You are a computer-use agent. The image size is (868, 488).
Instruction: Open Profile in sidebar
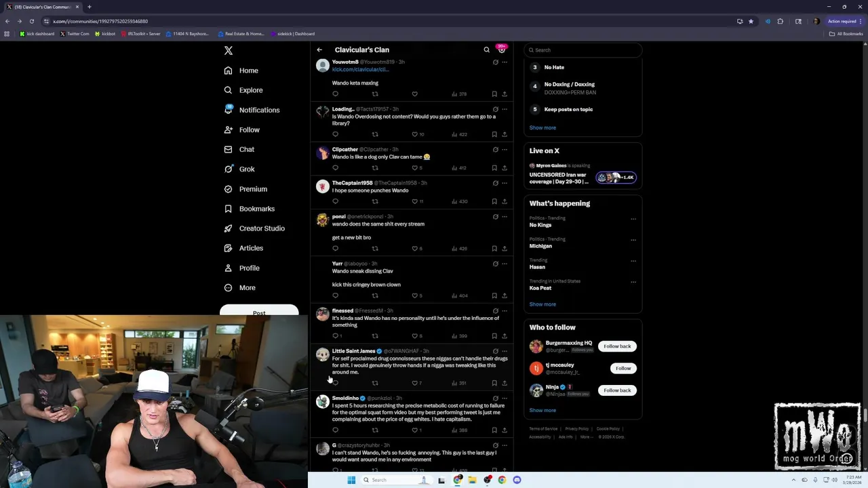242,268
